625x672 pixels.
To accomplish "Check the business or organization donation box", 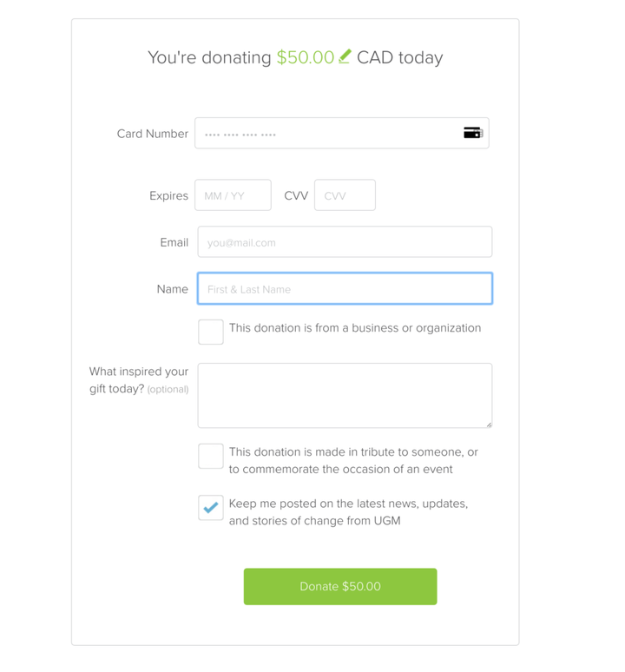I will [x=211, y=332].
